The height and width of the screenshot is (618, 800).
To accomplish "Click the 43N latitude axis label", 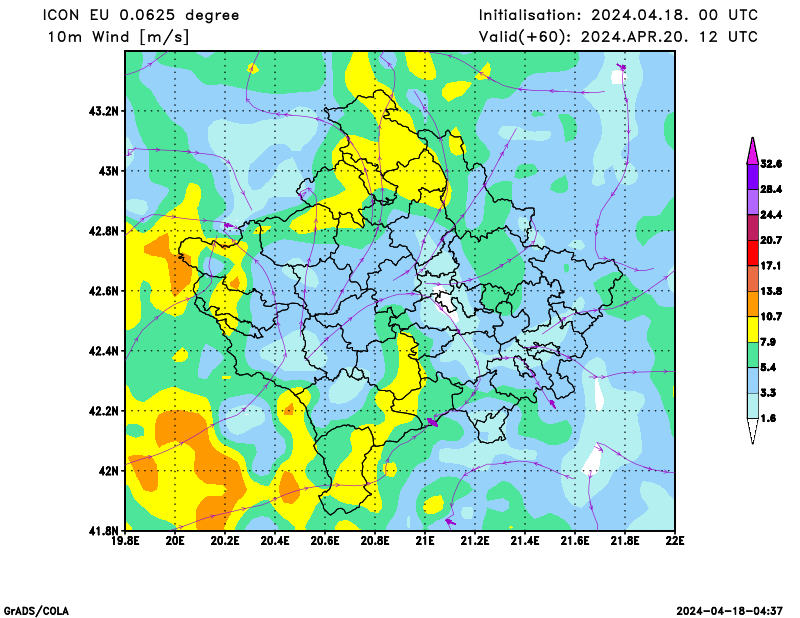I will (108, 171).
